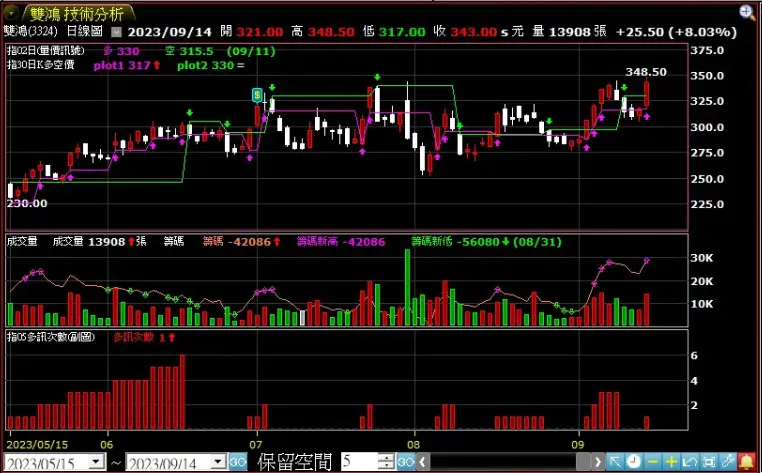The image size is (762, 473).
Task: Open the wrench settings tool icon
Action: [x=728, y=461]
